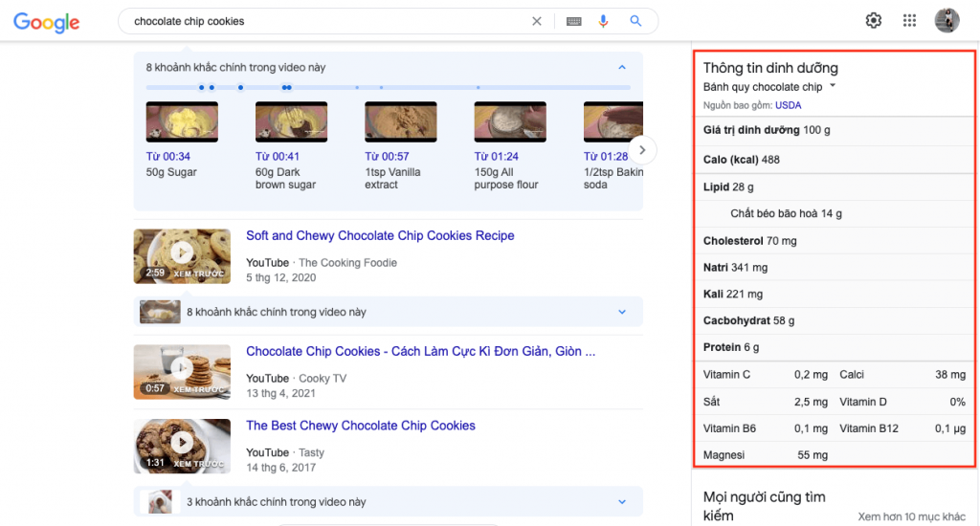980x526 pixels.
Task: Click the Magnesi 55 mg entry
Action: click(x=766, y=455)
